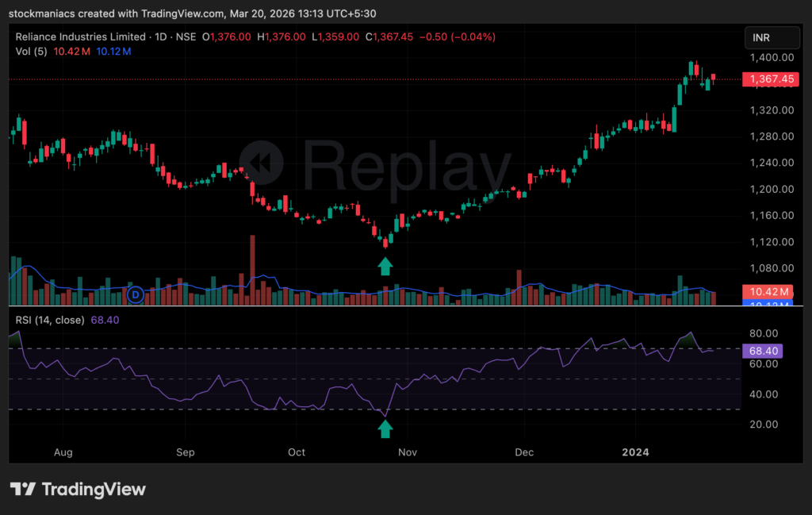Click the stockmaniacs created with TradingView.com caption
The height and width of the screenshot is (515, 812).
pos(193,13)
